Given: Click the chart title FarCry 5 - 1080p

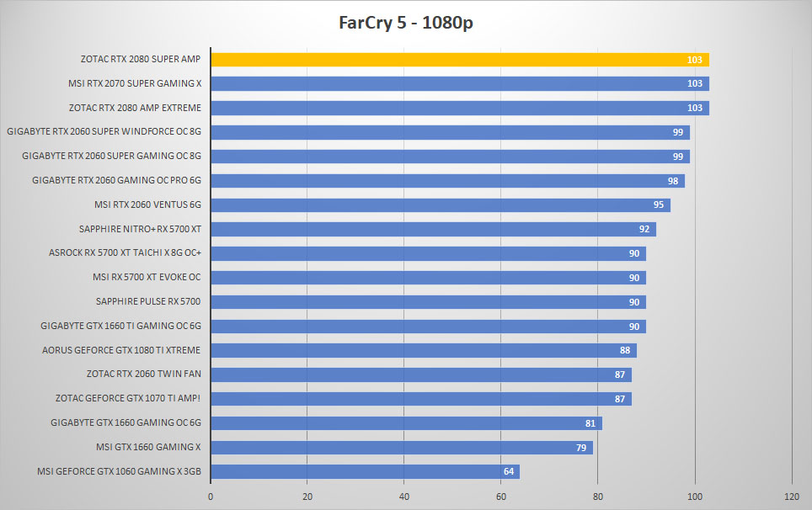Looking at the screenshot, I should point(405,24).
